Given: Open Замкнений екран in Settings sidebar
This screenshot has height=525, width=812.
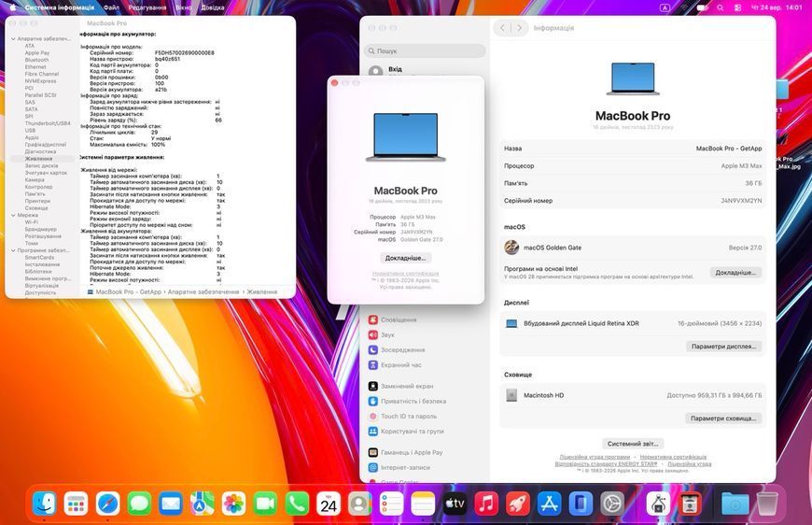Looking at the screenshot, I should tap(407, 386).
